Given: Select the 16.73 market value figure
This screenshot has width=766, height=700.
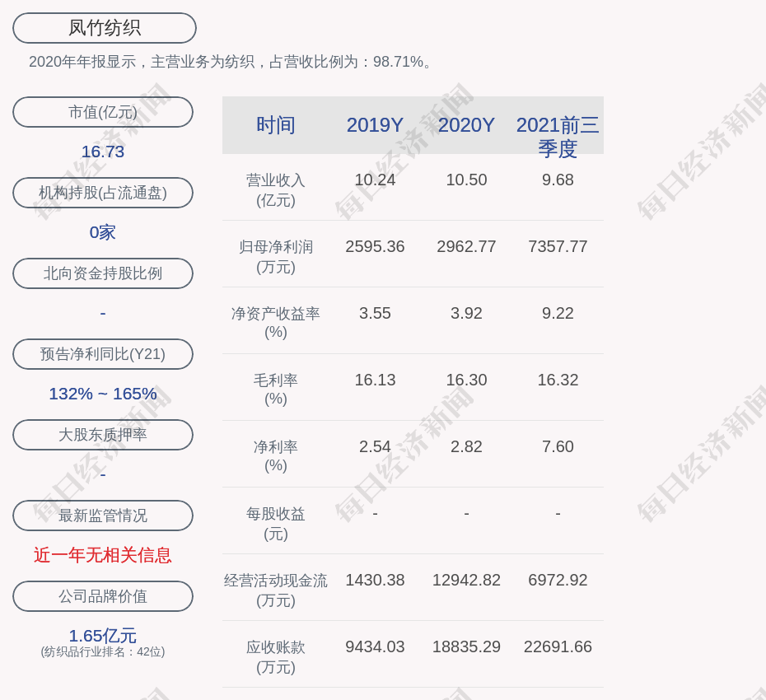Looking at the screenshot, I should 103,152.
